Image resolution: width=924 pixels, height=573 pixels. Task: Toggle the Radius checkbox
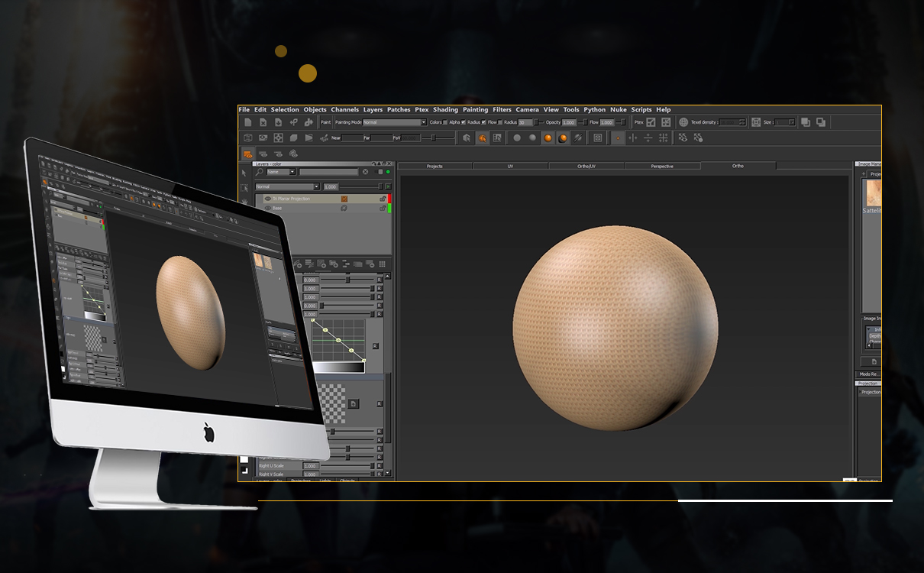click(484, 122)
